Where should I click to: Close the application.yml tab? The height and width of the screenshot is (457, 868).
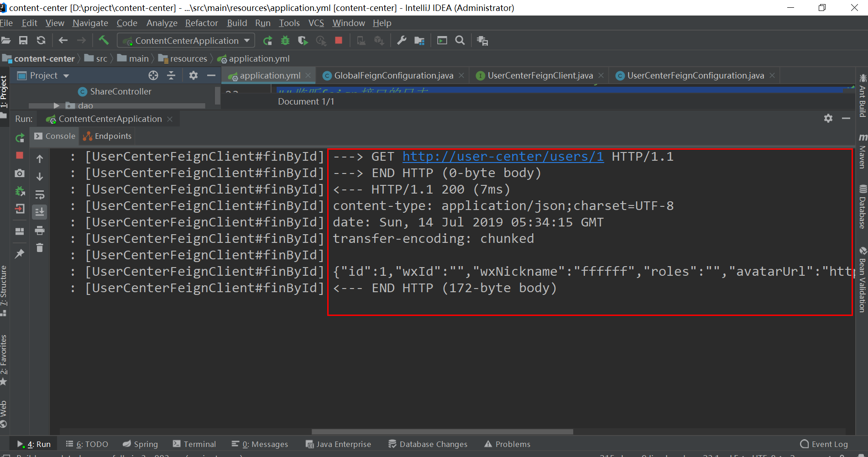click(x=308, y=75)
